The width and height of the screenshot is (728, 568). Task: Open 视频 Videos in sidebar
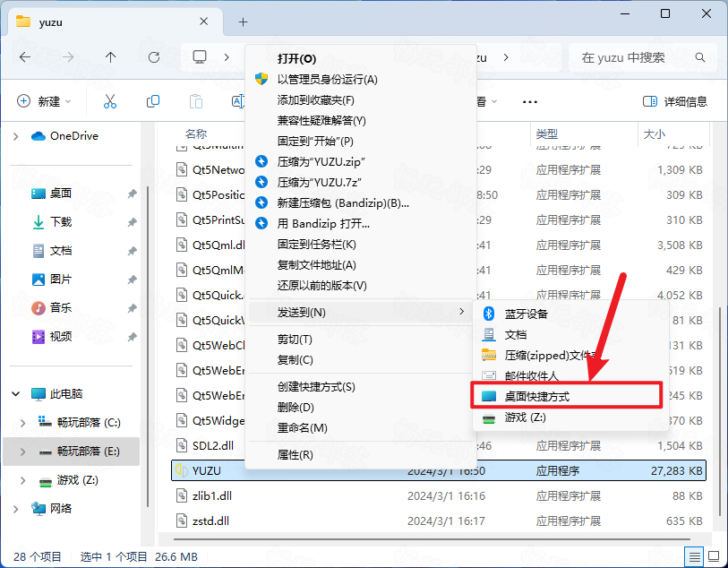tap(60, 336)
